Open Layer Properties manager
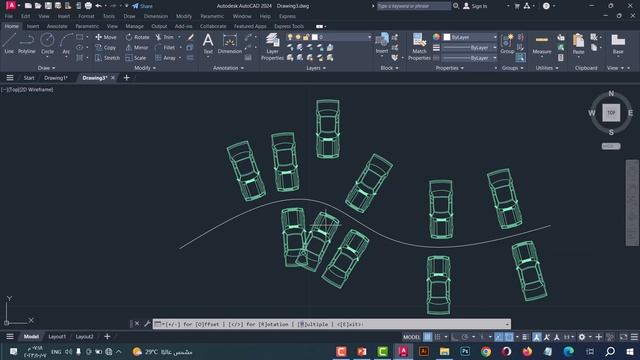This screenshot has height=360, width=640. (272, 47)
